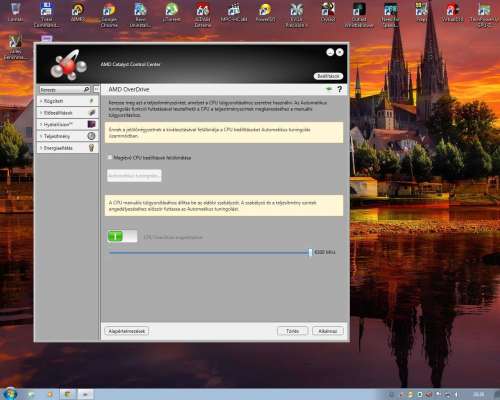Launch Total Commander from the desktop
The width and height of the screenshot is (500, 400).
pyautogui.click(x=46, y=14)
